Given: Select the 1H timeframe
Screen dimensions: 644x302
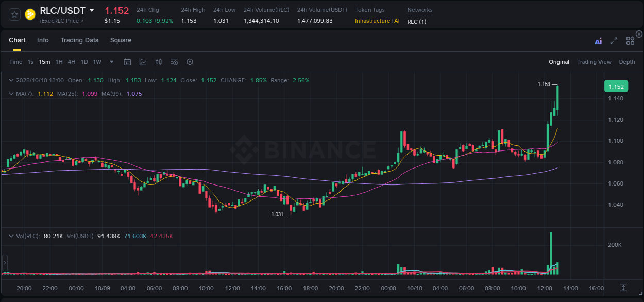Looking at the screenshot, I should pyautogui.click(x=59, y=62).
